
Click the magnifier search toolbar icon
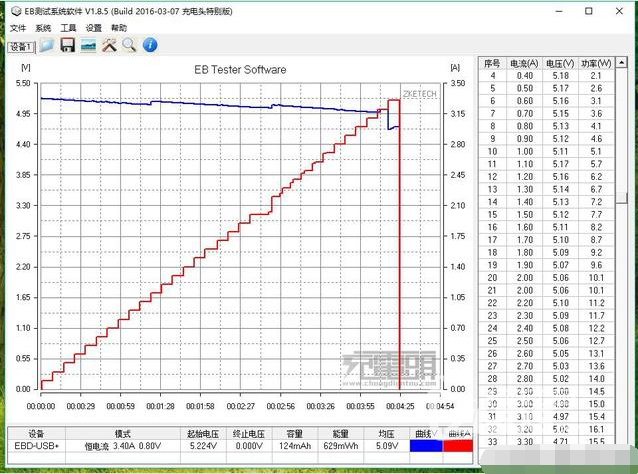point(129,45)
